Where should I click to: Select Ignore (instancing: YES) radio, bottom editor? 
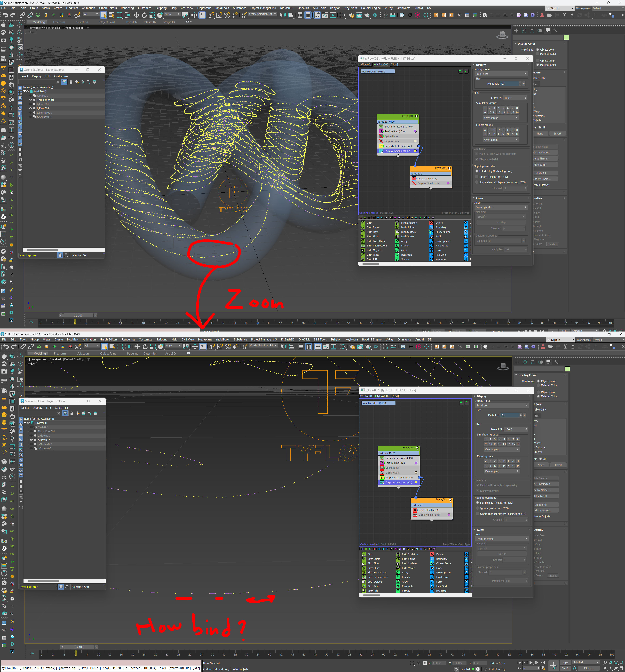477,508
